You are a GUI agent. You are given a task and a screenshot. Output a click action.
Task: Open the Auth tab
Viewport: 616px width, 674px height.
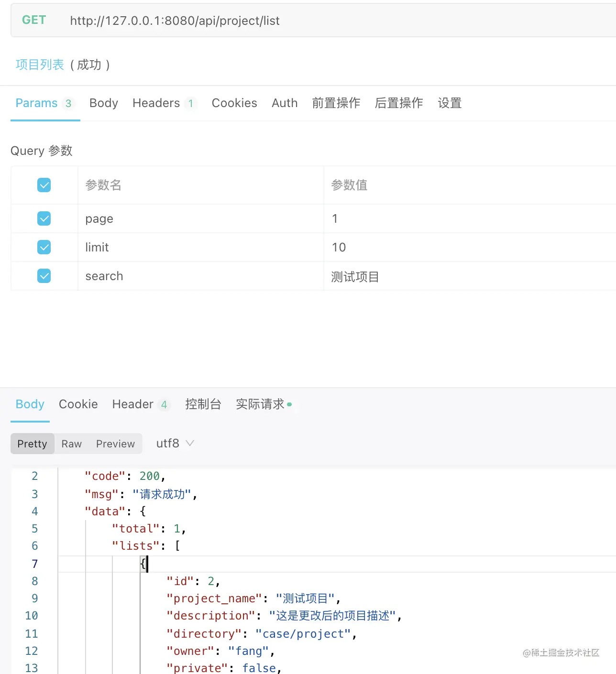[x=285, y=103]
